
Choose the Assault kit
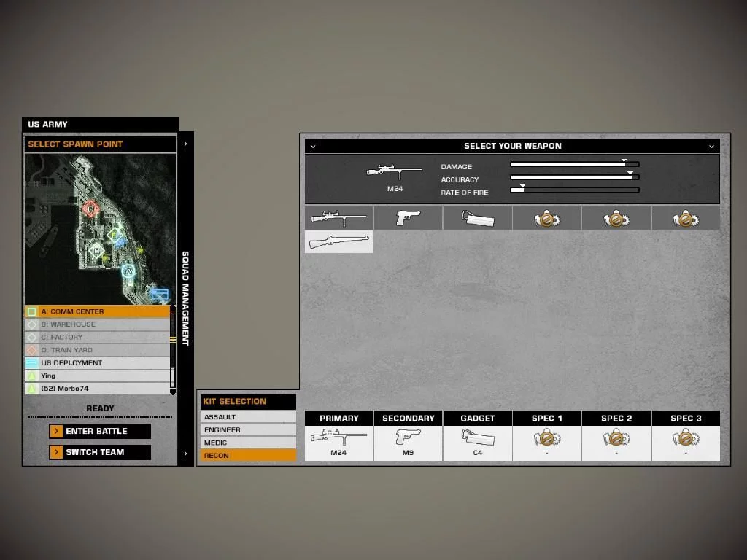(248, 416)
